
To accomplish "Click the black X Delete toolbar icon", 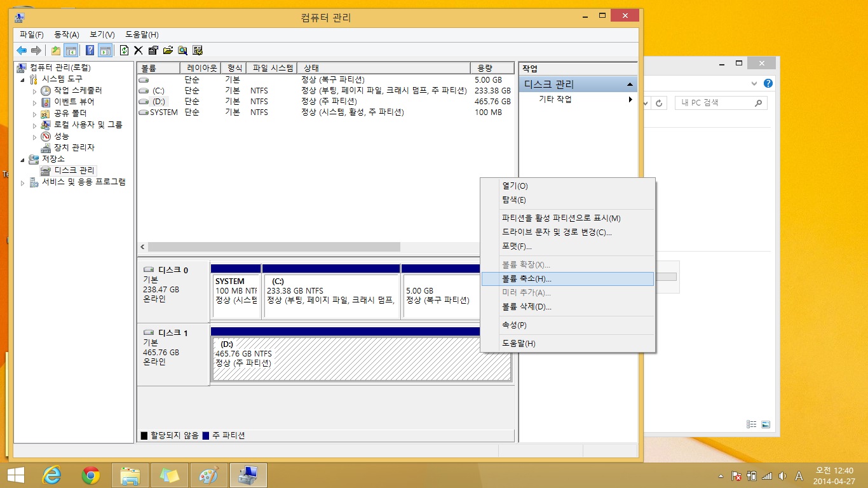I will coord(138,50).
